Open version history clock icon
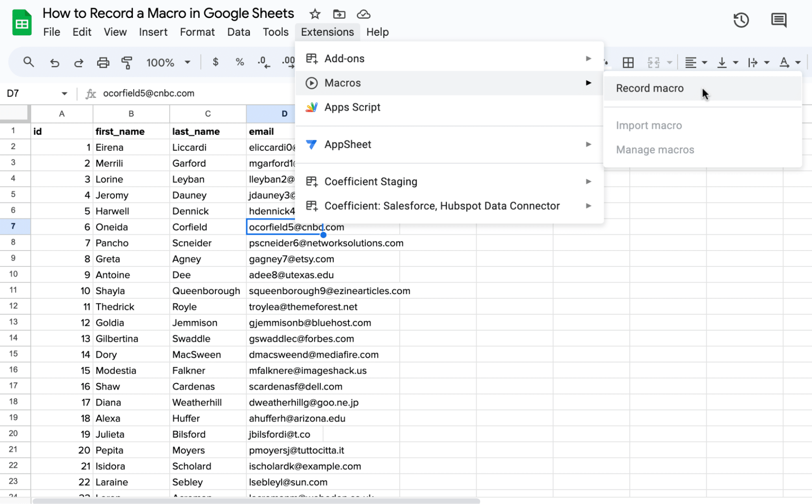812x504 pixels. (x=741, y=20)
